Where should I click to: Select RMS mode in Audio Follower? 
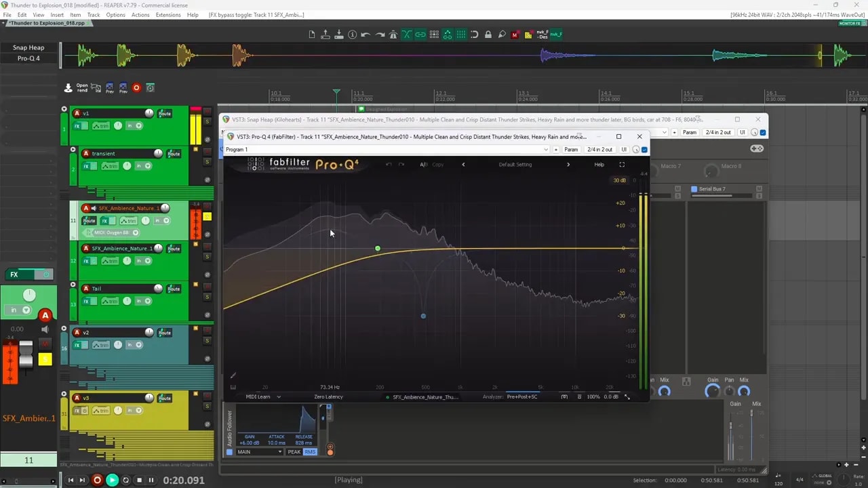coord(310,452)
